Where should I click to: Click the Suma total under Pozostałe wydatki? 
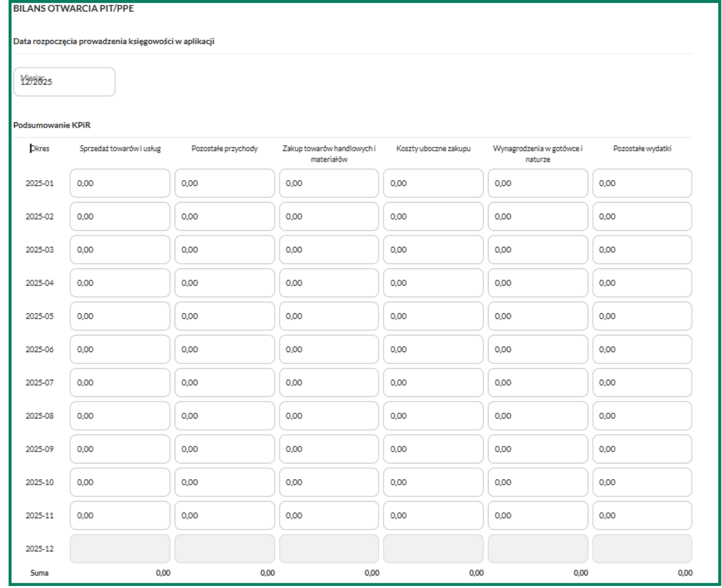point(685,573)
